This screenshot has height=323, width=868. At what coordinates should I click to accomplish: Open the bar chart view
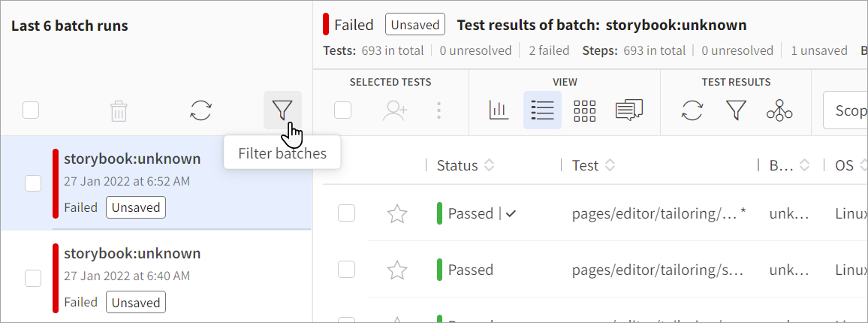click(x=499, y=110)
